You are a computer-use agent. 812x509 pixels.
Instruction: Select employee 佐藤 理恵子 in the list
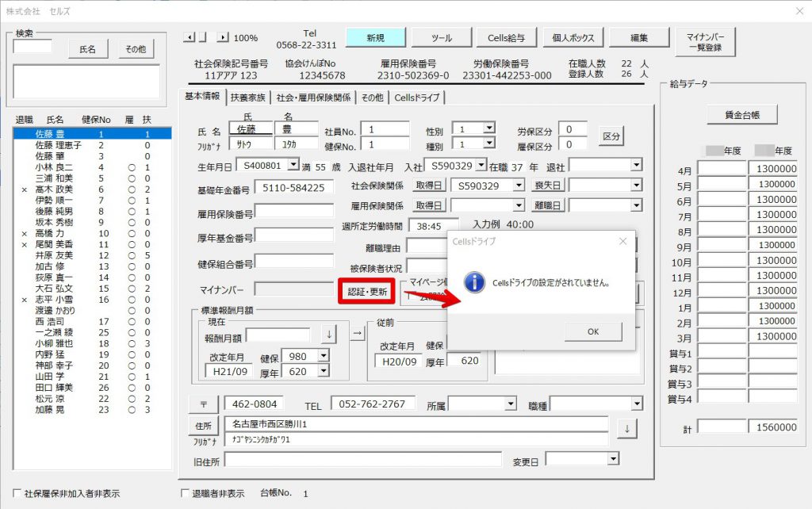click(x=92, y=145)
